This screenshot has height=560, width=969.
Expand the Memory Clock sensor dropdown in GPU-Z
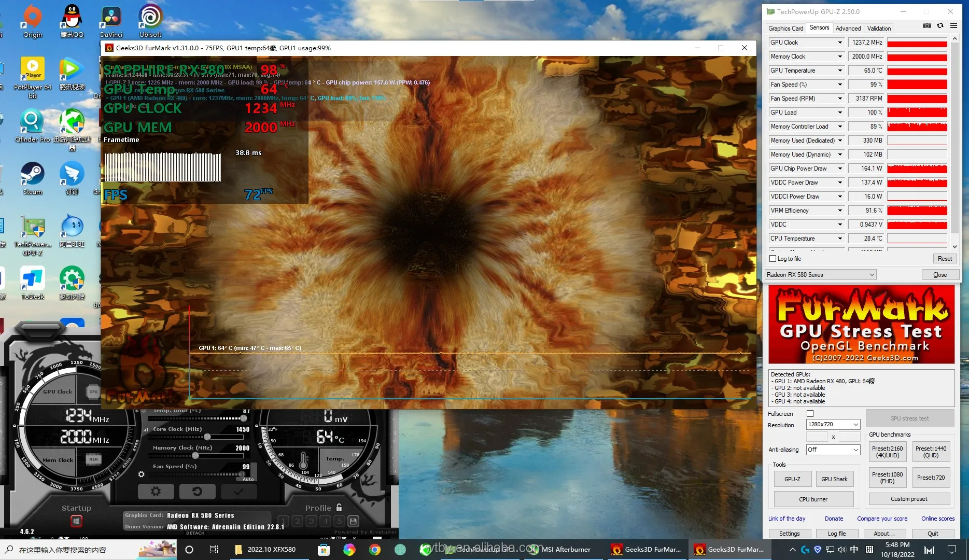(x=840, y=57)
